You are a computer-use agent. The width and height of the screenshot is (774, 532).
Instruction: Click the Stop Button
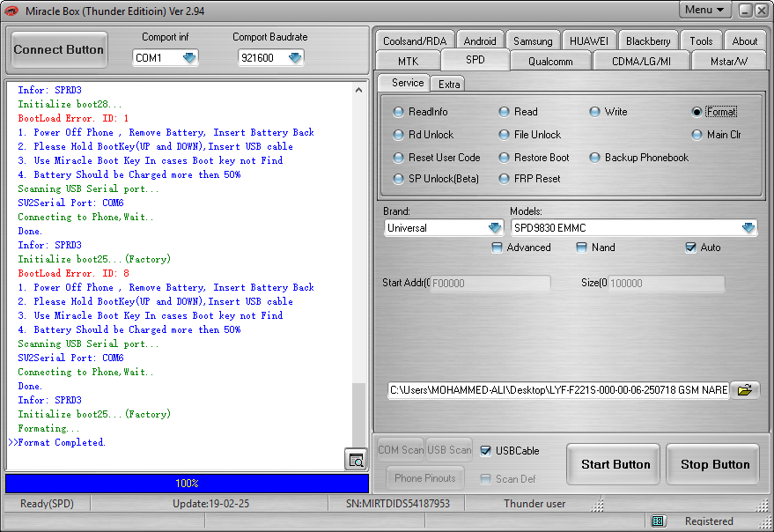point(714,464)
